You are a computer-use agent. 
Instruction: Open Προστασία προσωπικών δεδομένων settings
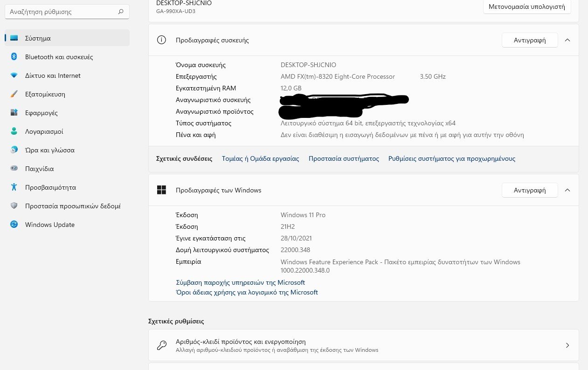tap(67, 206)
